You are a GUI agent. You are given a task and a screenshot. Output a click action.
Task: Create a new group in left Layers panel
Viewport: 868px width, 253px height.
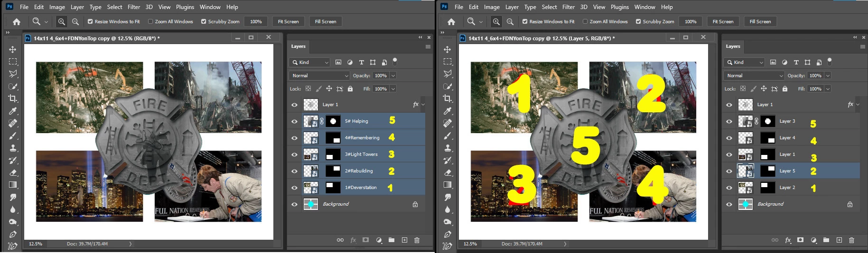tap(392, 240)
